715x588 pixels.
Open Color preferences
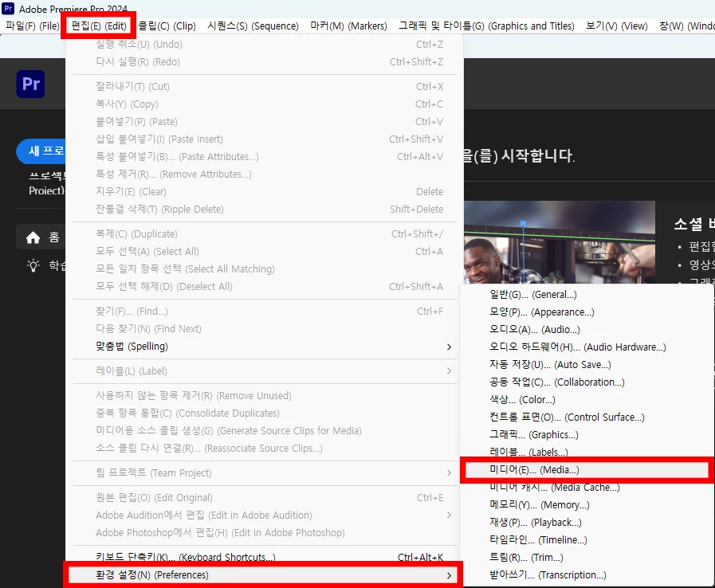[586, 400]
